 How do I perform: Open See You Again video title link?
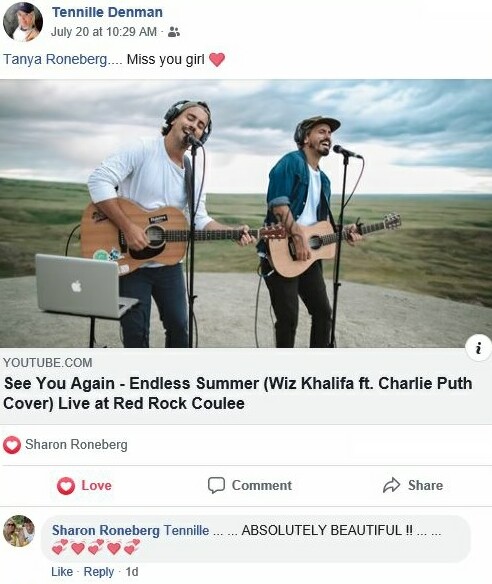click(x=238, y=393)
